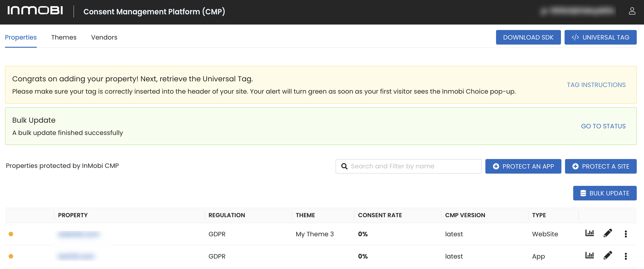Image resolution: width=644 pixels, height=269 pixels.
Task: Click 'latest' version in the App row
Action: point(454,256)
